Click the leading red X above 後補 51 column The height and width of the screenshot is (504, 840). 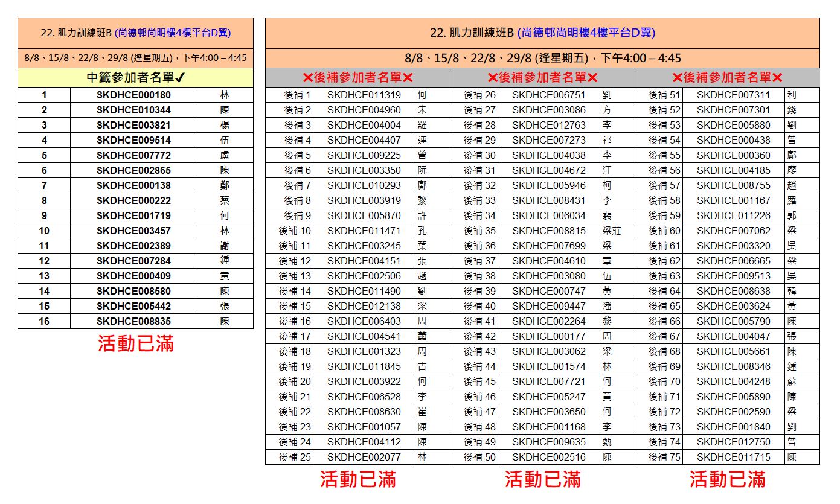coord(677,78)
